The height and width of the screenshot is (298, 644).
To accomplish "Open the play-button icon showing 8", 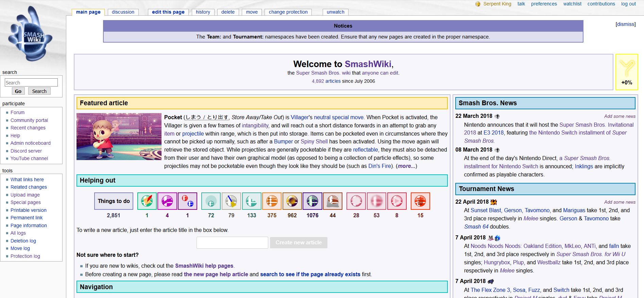I will 396,201.
